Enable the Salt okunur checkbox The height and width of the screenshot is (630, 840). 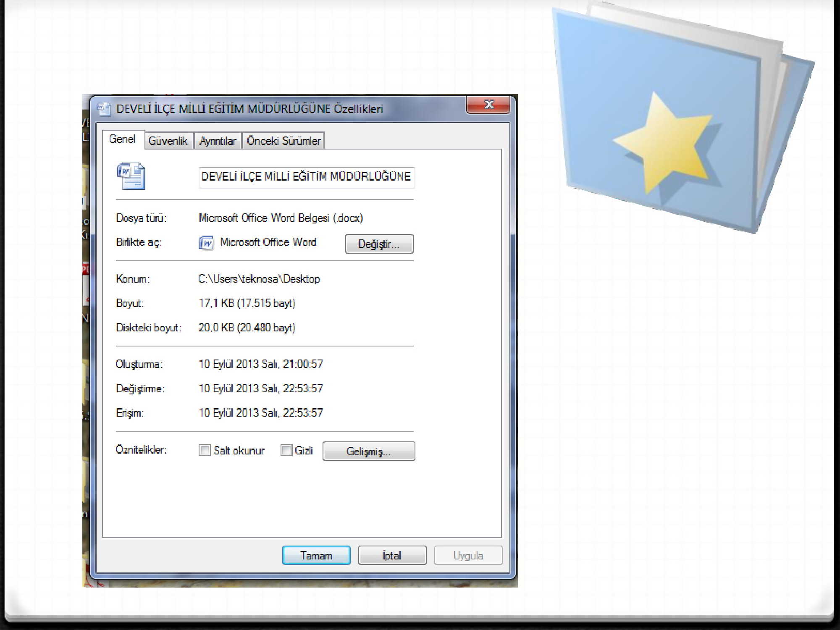click(x=205, y=450)
